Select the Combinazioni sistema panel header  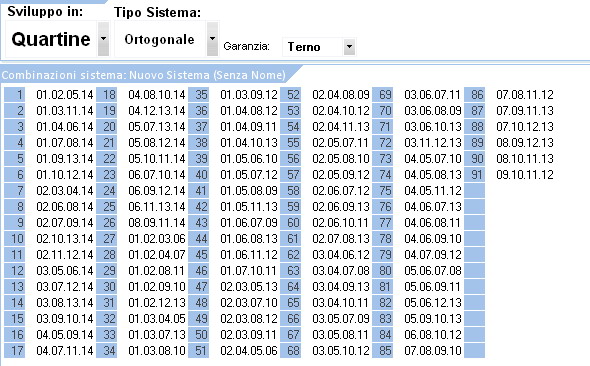click(144, 75)
